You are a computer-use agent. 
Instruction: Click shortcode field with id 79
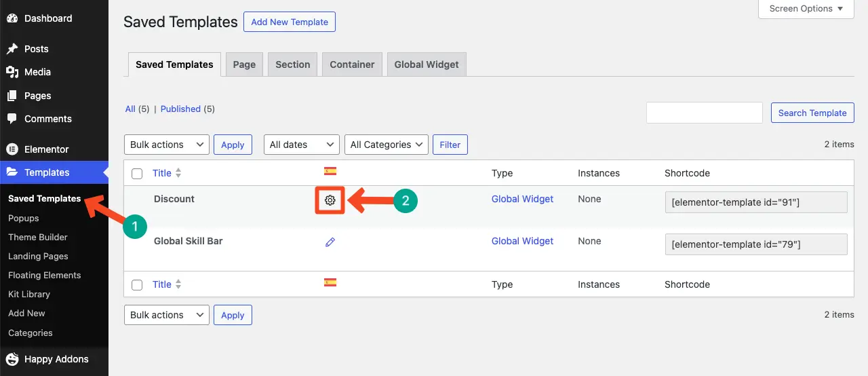pos(756,244)
